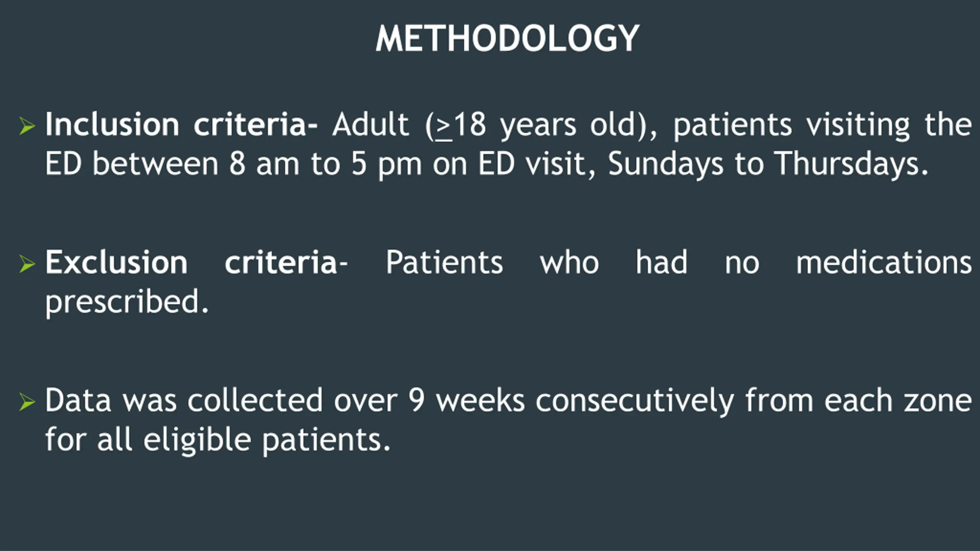Click the word 'consecutively' in third bullet
The width and height of the screenshot is (980, 551).
(x=635, y=401)
